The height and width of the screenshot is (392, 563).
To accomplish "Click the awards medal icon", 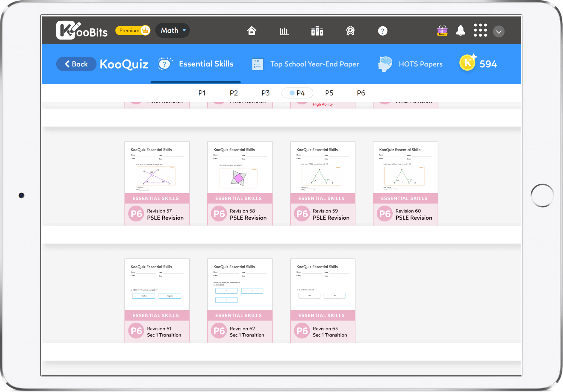I will click(x=350, y=31).
